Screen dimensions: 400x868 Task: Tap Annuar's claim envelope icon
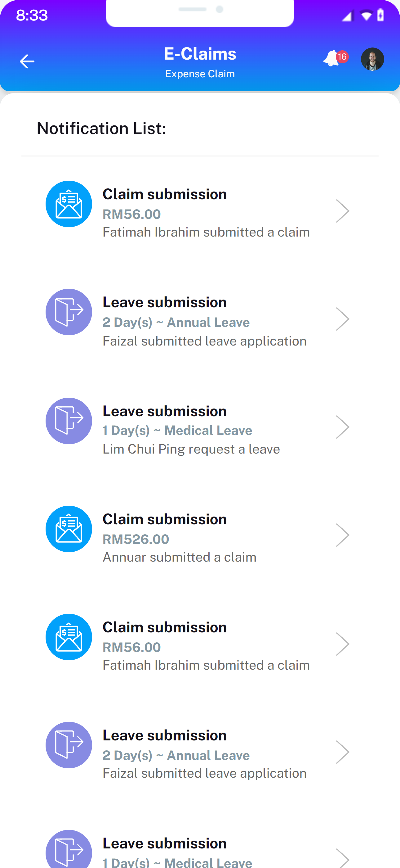(69, 529)
